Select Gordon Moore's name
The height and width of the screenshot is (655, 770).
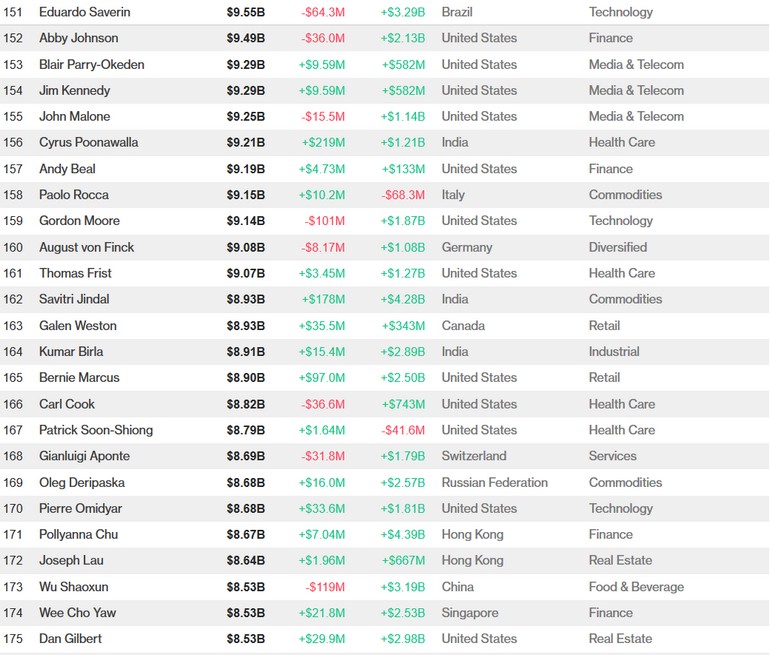click(x=79, y=220)
